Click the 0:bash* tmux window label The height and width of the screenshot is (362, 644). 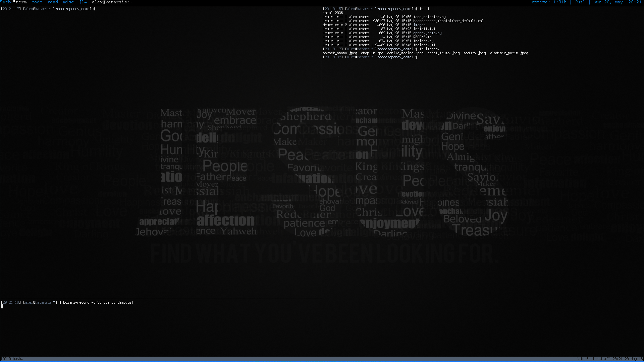[15, 359]
